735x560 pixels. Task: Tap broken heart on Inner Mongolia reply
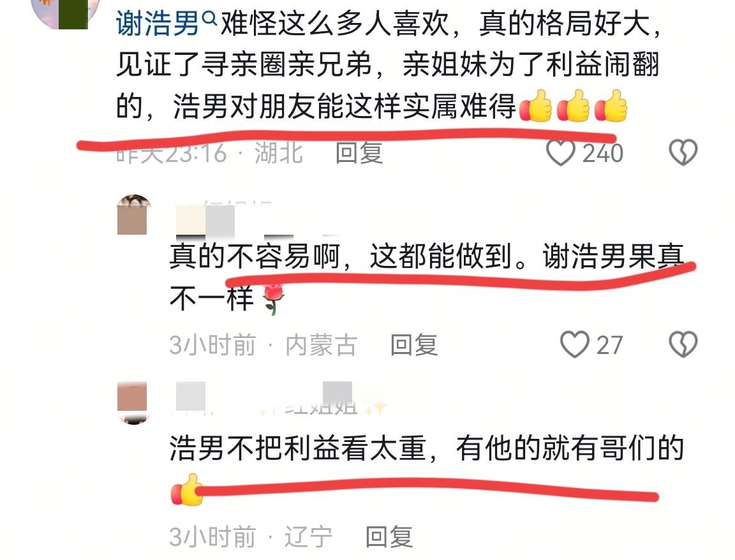click(683, 344)
